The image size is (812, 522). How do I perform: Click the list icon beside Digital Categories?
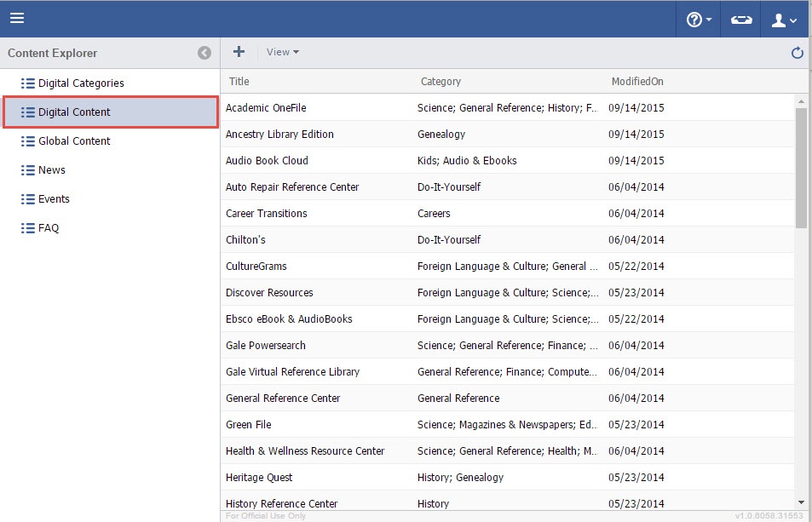coord(27,83)
